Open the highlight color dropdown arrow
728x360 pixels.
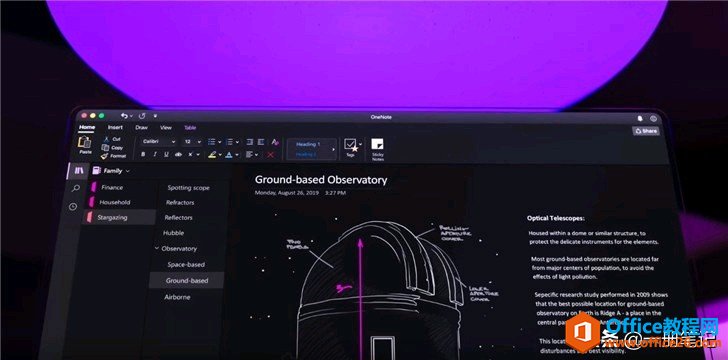point(220,155)
